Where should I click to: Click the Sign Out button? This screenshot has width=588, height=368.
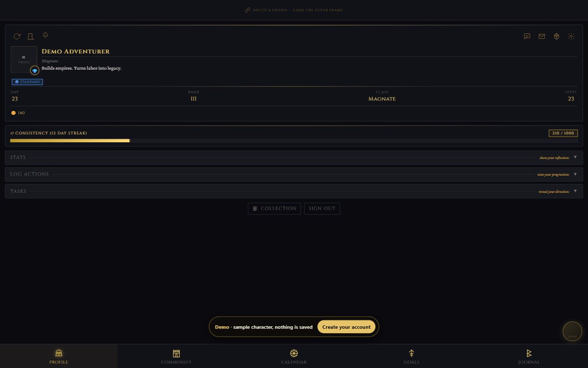click(322, 209)
